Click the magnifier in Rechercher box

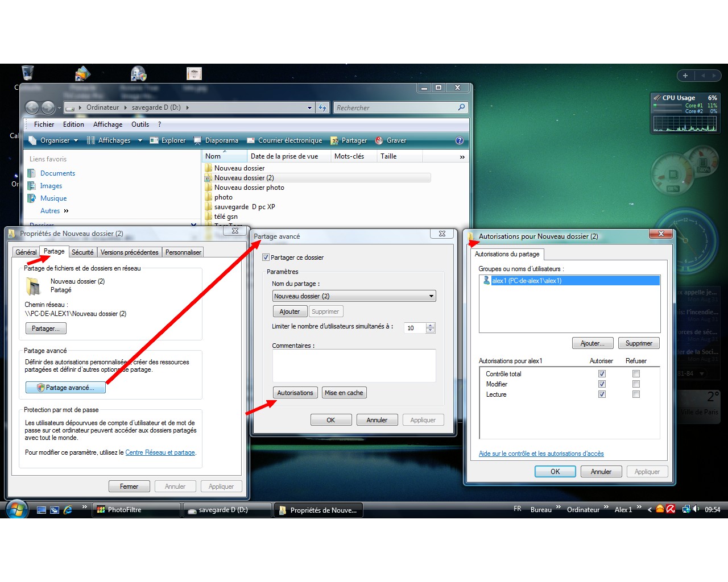(461, 107)
